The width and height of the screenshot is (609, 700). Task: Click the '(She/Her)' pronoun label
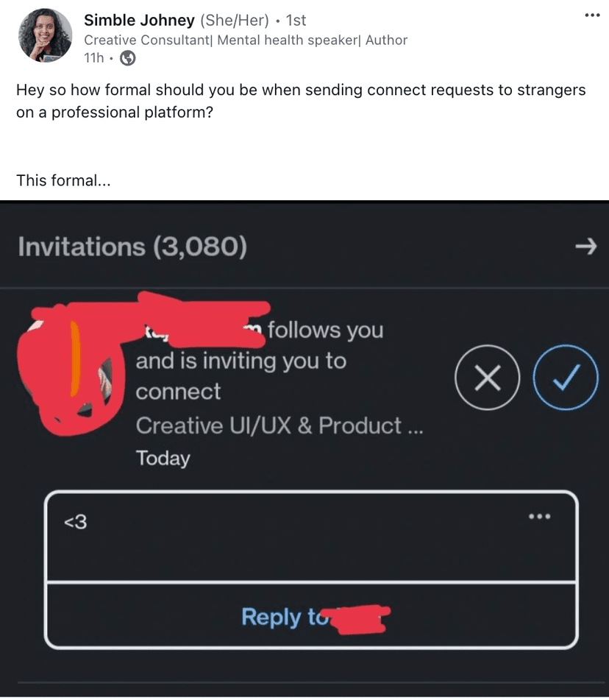(234, 20)
